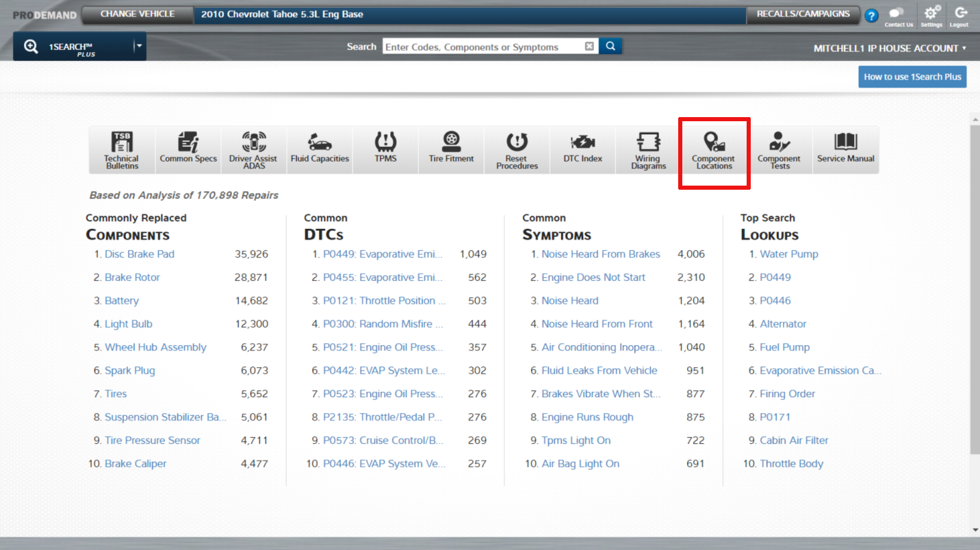
Task: Clear the search box with X button
Action: click(x=589, y=47)
